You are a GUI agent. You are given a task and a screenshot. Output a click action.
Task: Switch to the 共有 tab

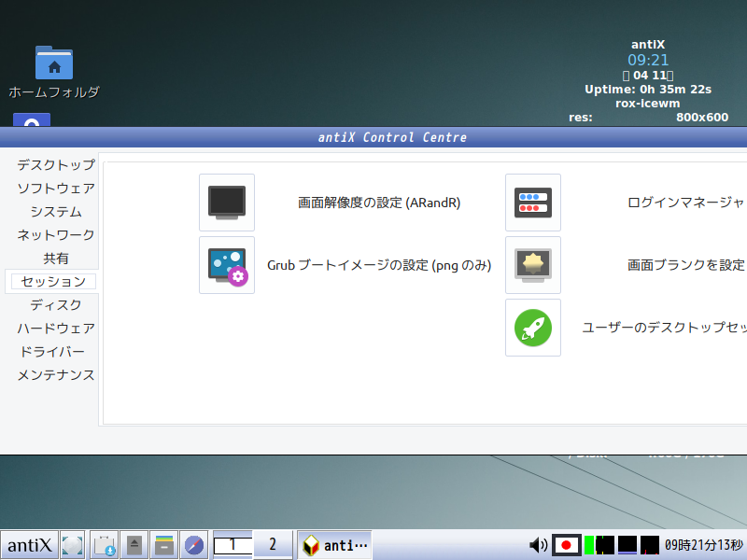(56, 259)
